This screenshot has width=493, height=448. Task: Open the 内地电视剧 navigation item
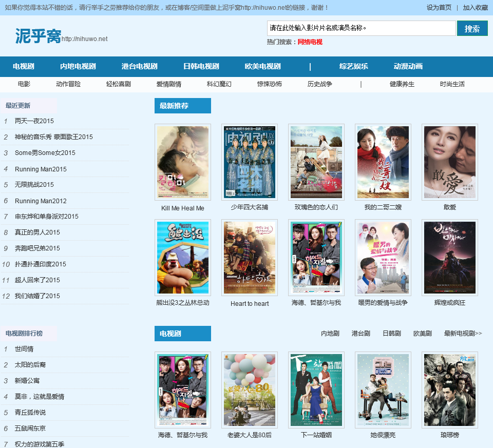click(x=78, y=66)
